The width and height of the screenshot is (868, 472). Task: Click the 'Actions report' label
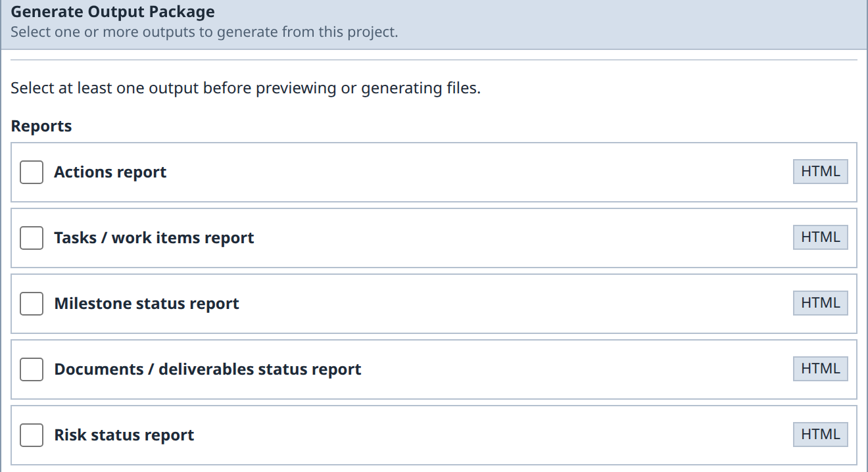[110, 172]
